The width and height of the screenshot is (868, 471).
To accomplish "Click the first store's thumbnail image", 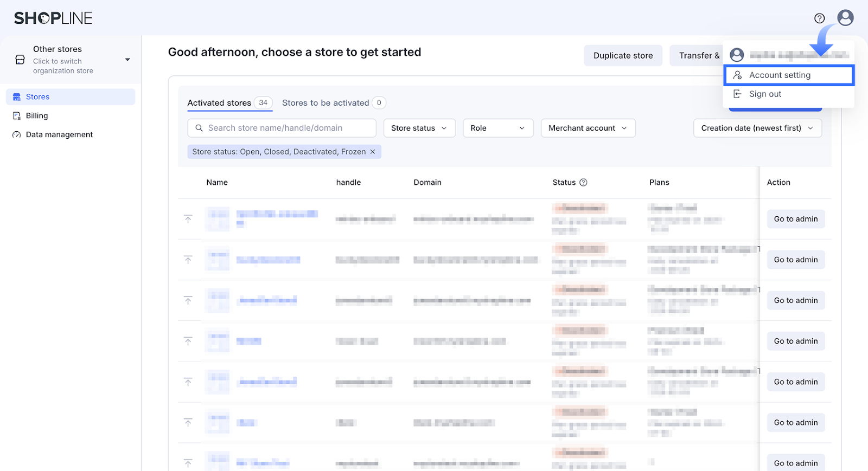I will click(218, 219).
